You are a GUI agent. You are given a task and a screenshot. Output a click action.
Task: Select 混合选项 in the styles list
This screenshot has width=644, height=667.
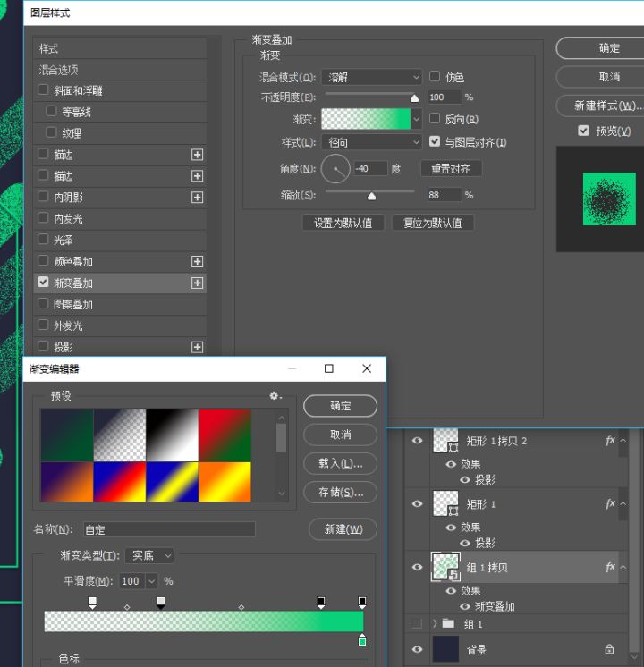coord(59,70)
